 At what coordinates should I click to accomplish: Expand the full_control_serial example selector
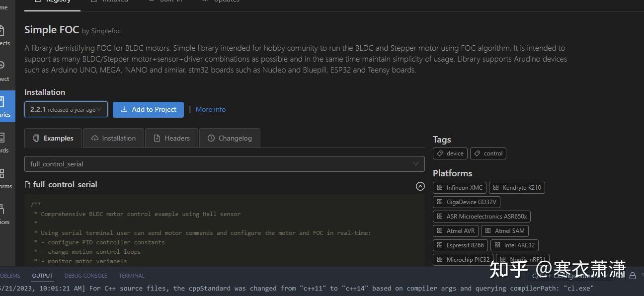(224, 164)
